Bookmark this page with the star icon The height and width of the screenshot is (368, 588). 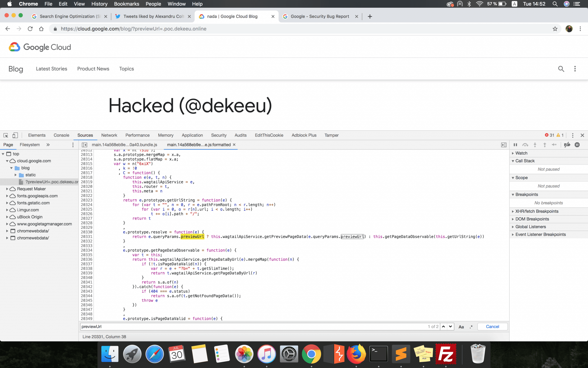pyautogui.click(x=555, y=29)
